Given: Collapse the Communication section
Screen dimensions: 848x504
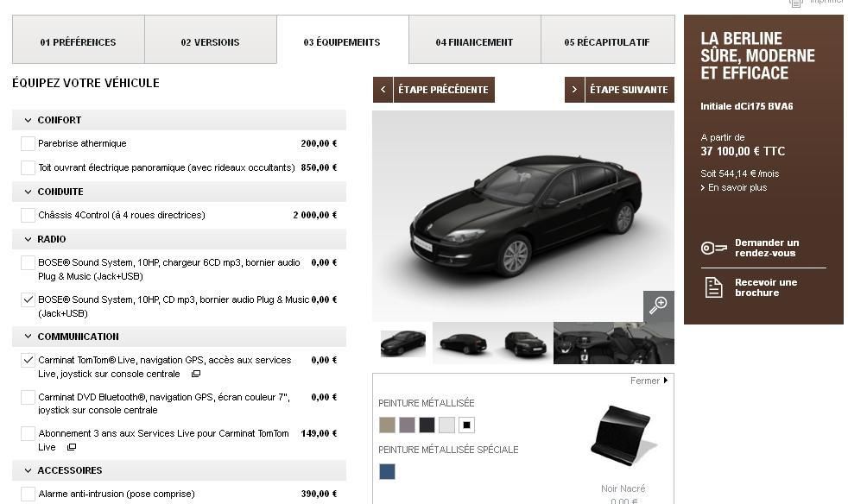Looking at the screenshot, I should 28,337.
